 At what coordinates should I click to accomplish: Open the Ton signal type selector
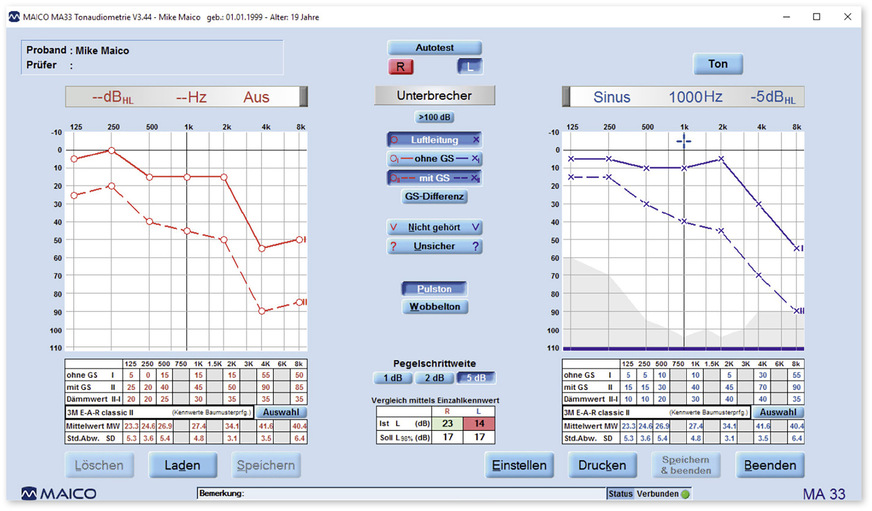click(x=718, y=64)
